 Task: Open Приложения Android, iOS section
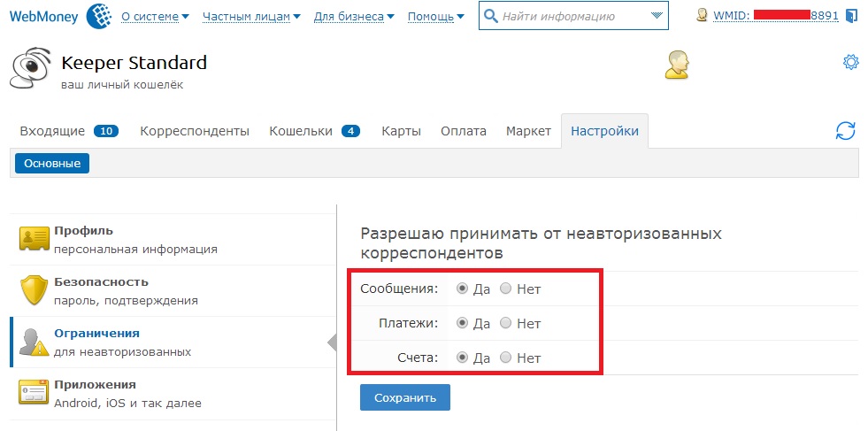point(173,393)
